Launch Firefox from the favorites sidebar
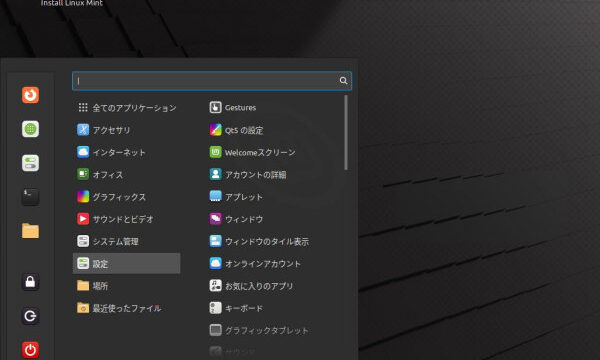The height and width of the screenshot is (360, 600). [30, 95]
